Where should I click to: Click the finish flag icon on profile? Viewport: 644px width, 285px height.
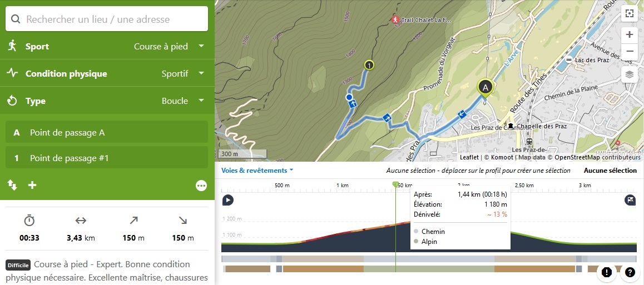pos(630,200)
